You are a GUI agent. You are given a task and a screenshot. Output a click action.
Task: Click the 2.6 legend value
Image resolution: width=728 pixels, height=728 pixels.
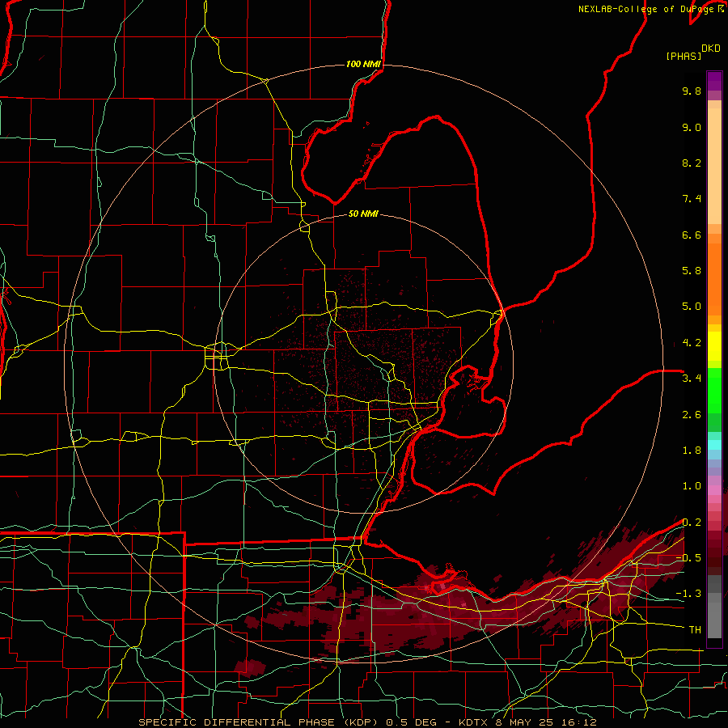692,415
